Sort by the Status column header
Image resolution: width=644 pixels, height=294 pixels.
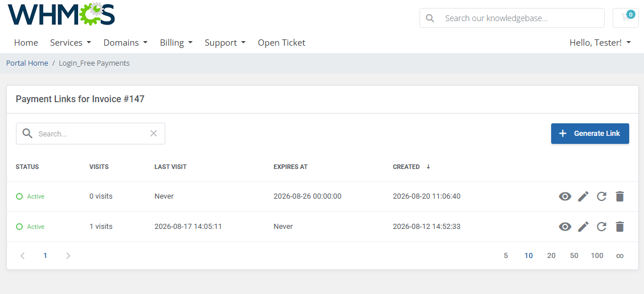coord(27,167)
